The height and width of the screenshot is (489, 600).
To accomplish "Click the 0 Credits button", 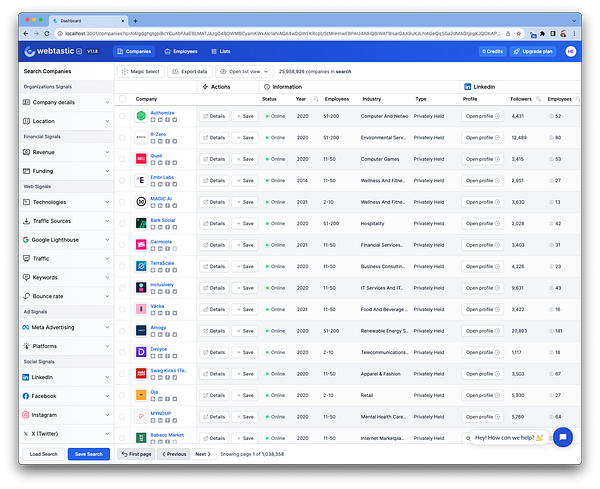I will coord(492,51).
